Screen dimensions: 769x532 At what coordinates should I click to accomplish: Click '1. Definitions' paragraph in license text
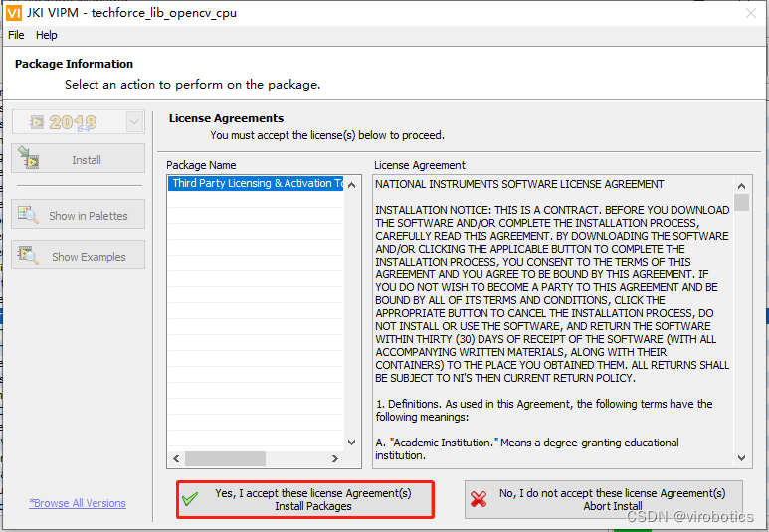544,411
